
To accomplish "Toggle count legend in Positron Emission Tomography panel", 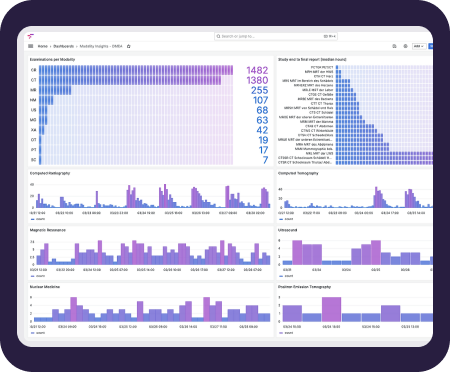I will [x=286, y=333].
